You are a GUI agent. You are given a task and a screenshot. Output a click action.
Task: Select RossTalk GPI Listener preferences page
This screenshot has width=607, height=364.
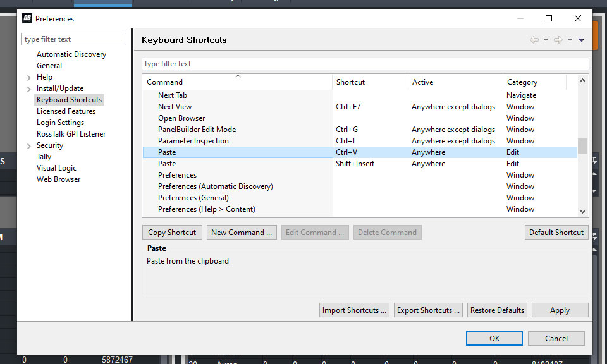click(x=71, y=134)
